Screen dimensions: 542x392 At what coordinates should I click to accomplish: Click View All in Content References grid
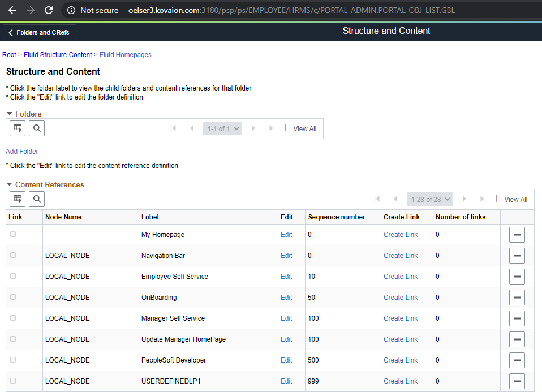point(515,200)
